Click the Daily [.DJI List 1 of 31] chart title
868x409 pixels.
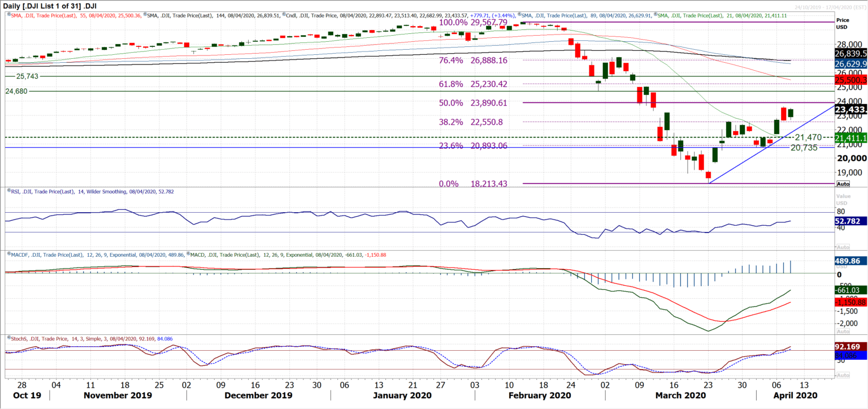(50, 5)
